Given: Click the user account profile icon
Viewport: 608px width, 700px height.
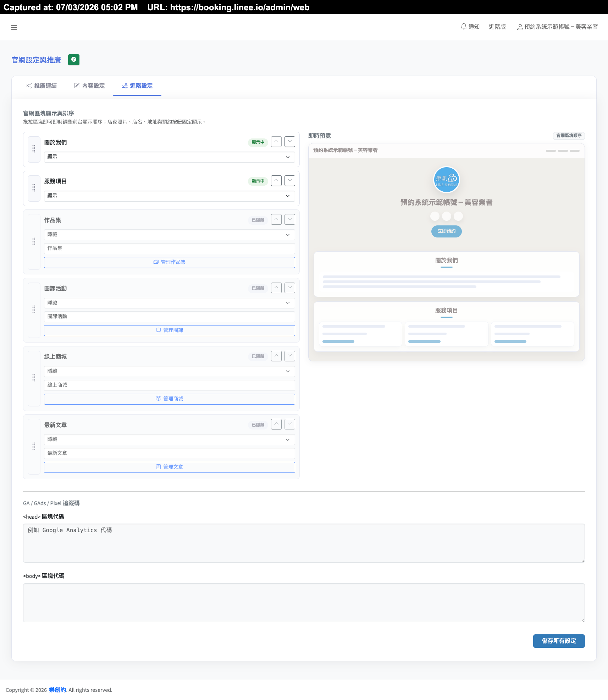Looking at the screenshot, I should [x=520, y=27].
